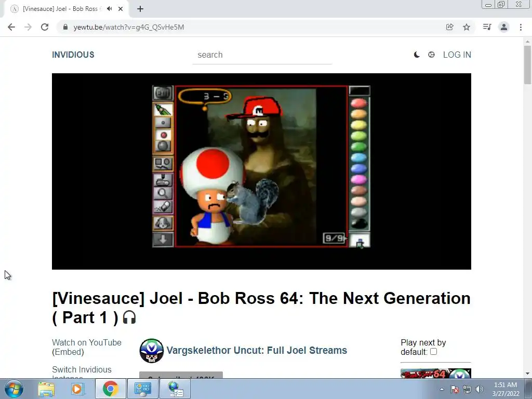Click the EXIT tool icon in video
This screenshot has width=532, height=399.
click(163, 93)
